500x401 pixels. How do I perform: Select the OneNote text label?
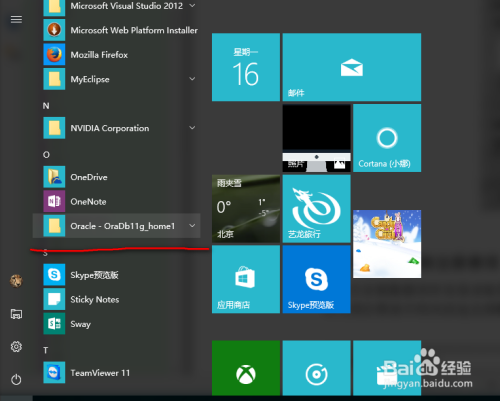click(88, 202)
